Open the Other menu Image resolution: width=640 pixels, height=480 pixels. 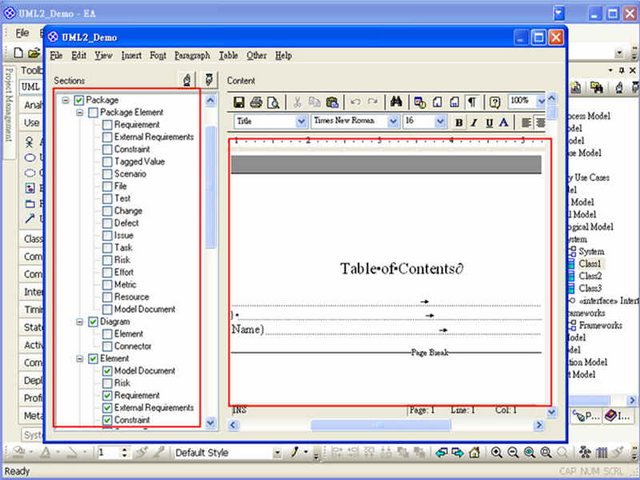tap(256, 56)
